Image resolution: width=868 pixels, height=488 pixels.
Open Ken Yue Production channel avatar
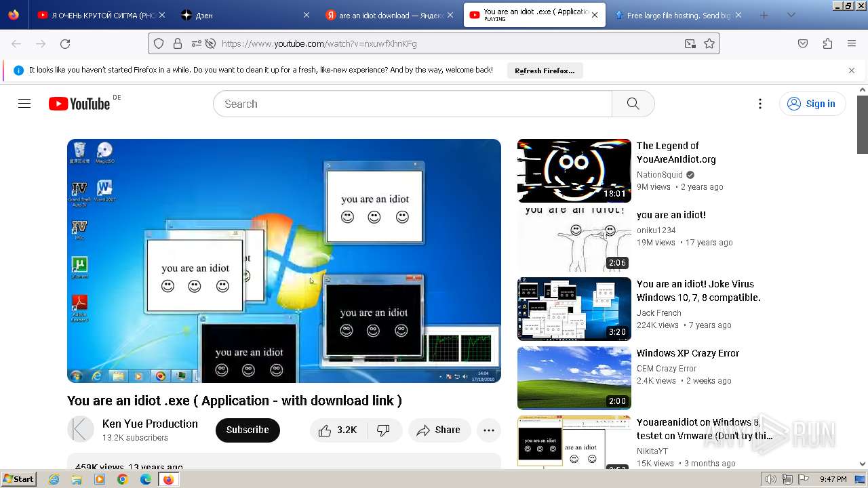tap(81, 430)
